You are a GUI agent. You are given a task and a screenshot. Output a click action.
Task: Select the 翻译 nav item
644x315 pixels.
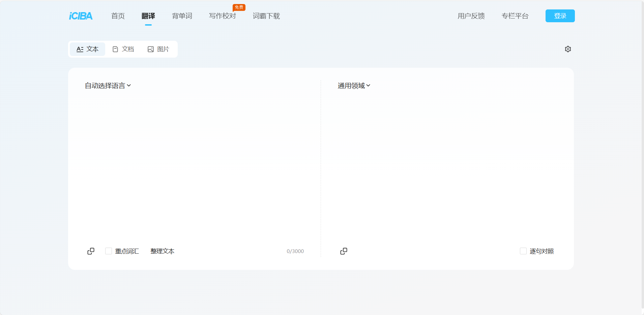tap(148, 16)
